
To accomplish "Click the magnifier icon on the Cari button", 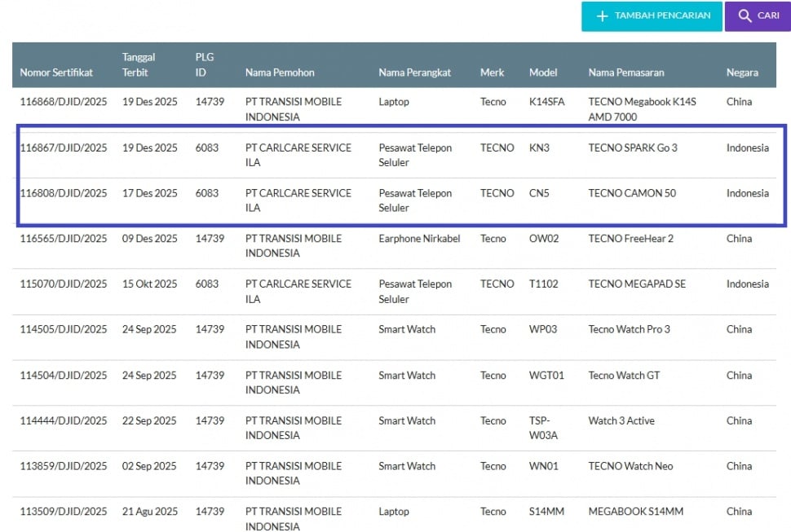I will 745,16.
